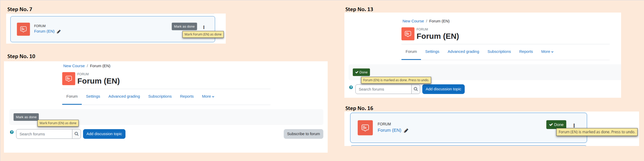Click the help question icon in Step 10

12,132
